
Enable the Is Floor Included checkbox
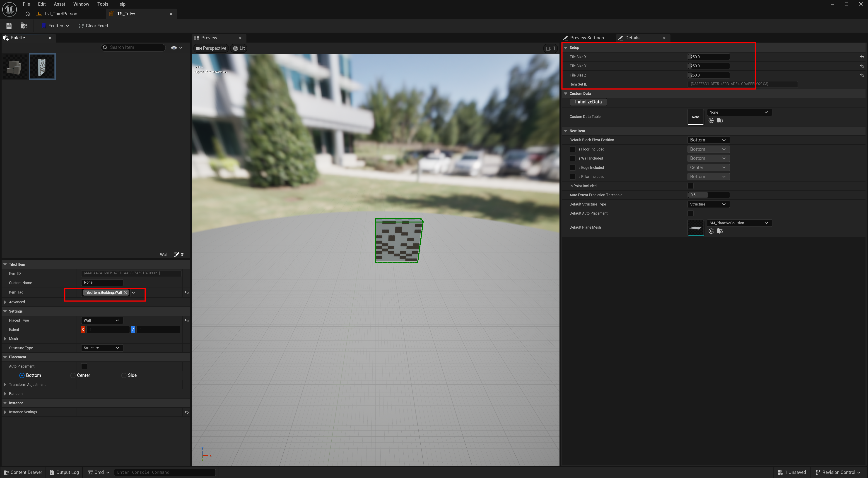(x=572, y=149)
